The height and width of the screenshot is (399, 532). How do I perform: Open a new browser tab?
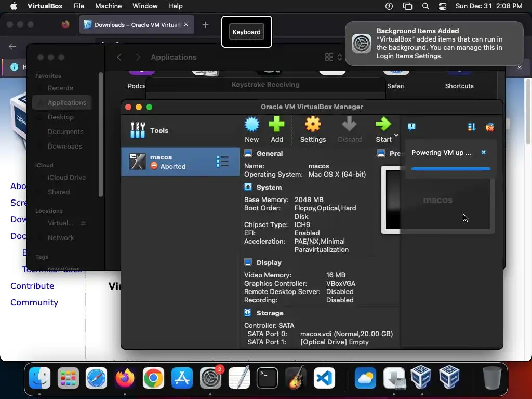point(205,25)
